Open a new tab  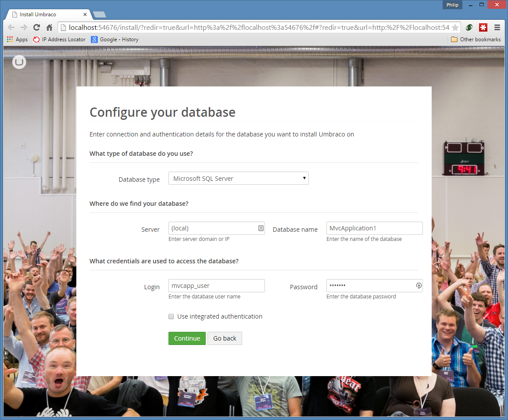pyautogui.click(x=100, y=14)
